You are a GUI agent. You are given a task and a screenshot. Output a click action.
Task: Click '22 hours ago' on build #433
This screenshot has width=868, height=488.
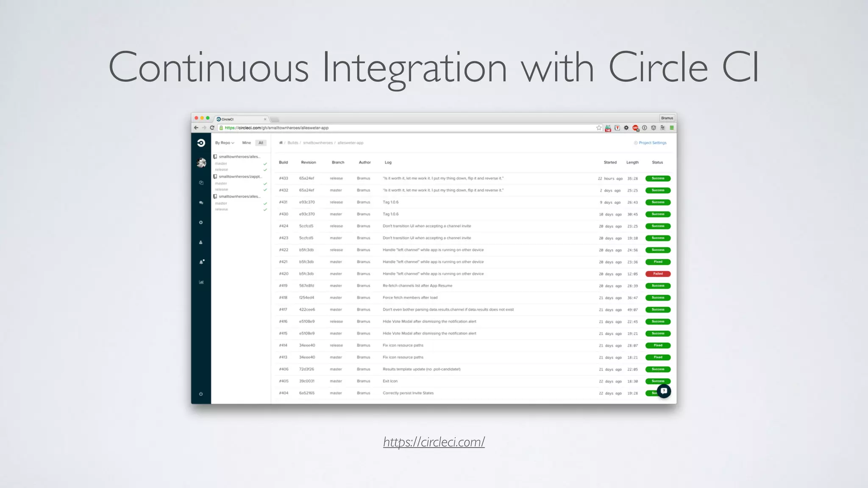click(x=610, y=178)
